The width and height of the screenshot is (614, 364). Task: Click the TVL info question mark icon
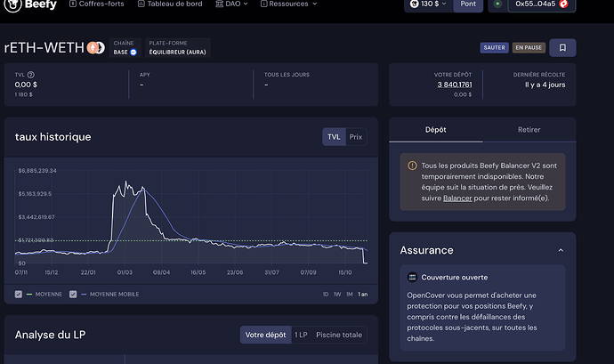[31, 75]
